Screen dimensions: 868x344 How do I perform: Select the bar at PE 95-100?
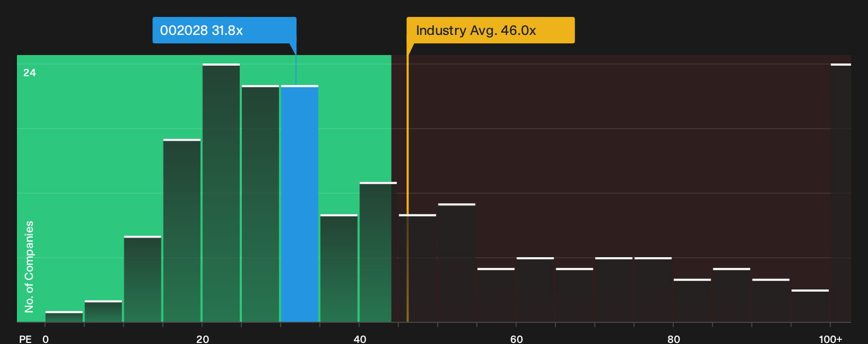(810, 306)
